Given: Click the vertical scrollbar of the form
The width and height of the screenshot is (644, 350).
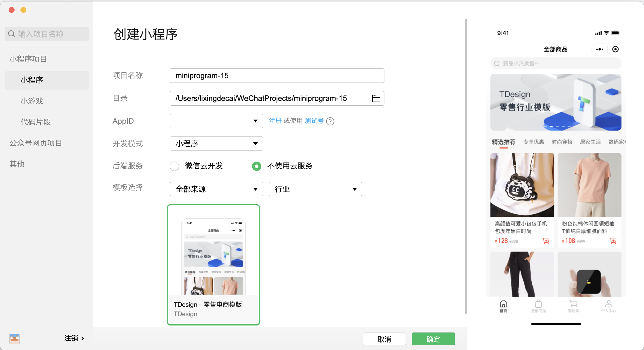Looking at the screenshot, I should pos(466,166).
